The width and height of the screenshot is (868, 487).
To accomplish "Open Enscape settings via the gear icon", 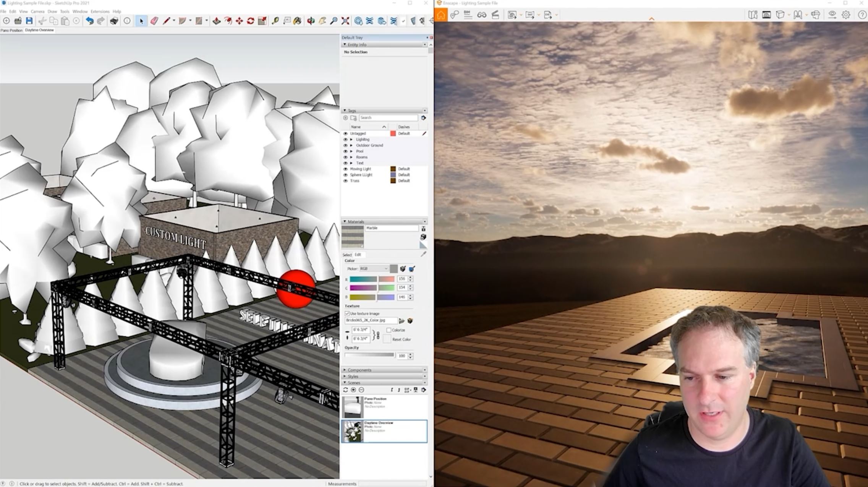I will [x=846, y=15].
